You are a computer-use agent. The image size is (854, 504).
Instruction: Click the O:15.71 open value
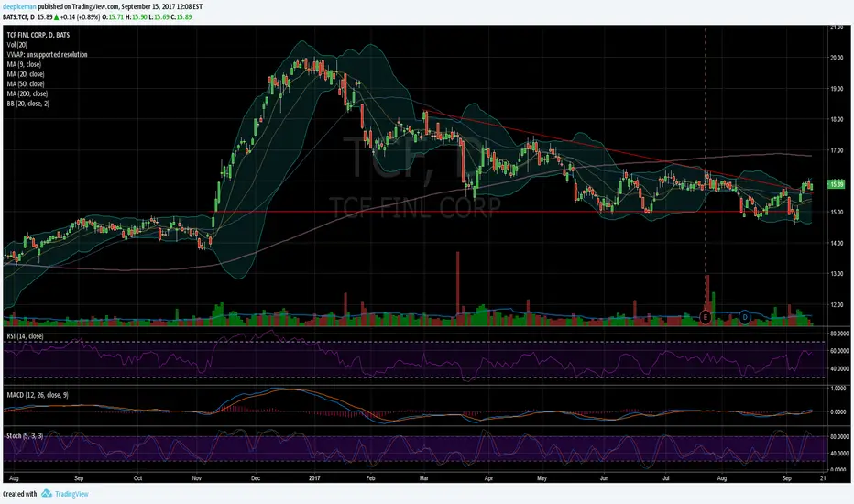point(113,16)
